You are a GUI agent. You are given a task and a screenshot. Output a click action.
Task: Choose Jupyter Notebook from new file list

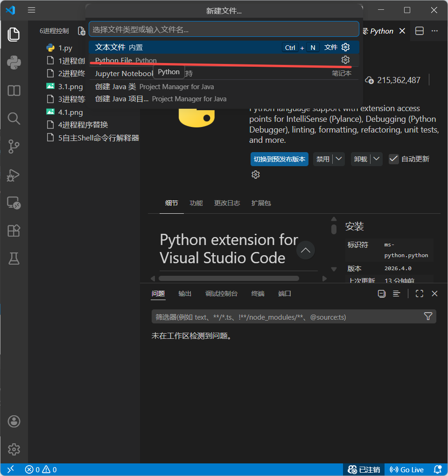[x=224, y=73]
